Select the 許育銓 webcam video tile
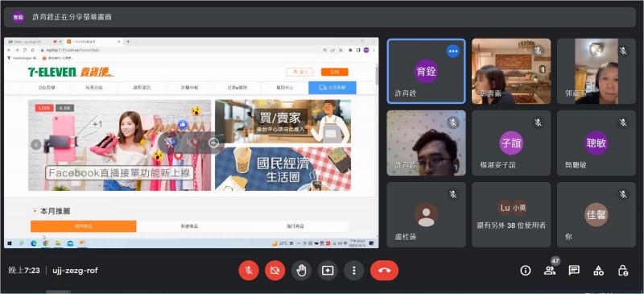Screen dimensions: 644x294 point(427,143)
